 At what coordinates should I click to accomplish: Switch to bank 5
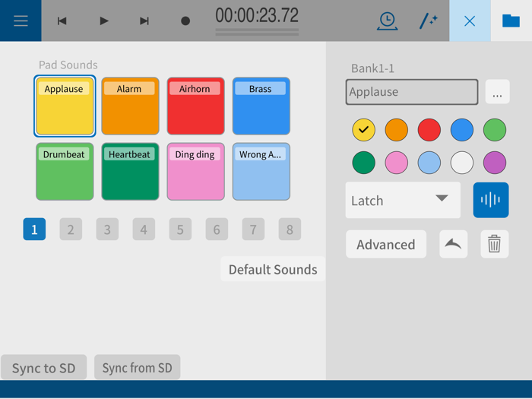[180, 229]
